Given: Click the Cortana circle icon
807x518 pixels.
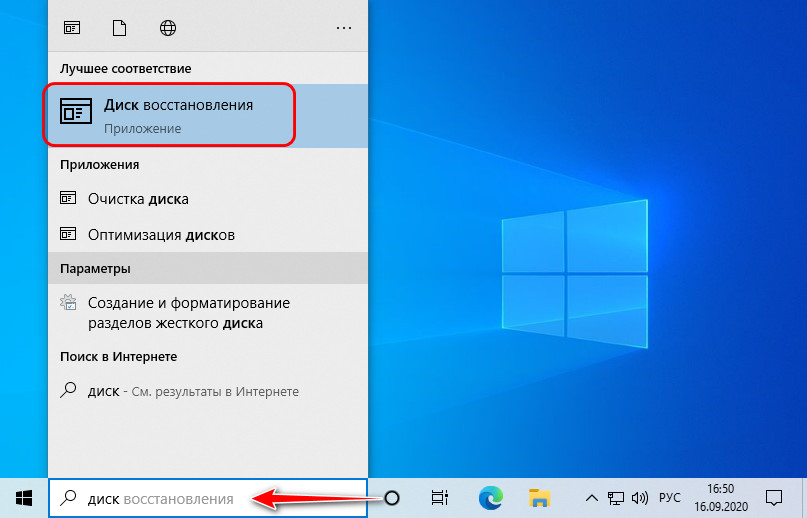Looking at the screenshot, I should click(392, 498).
